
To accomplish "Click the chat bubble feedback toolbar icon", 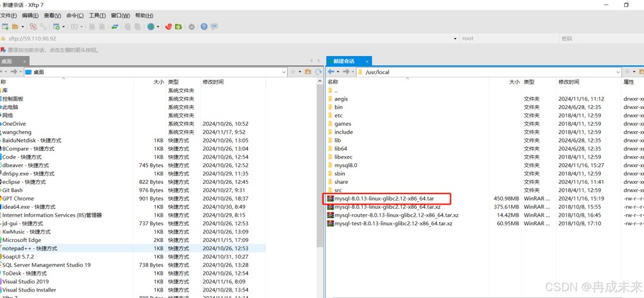I will [214, 26].
